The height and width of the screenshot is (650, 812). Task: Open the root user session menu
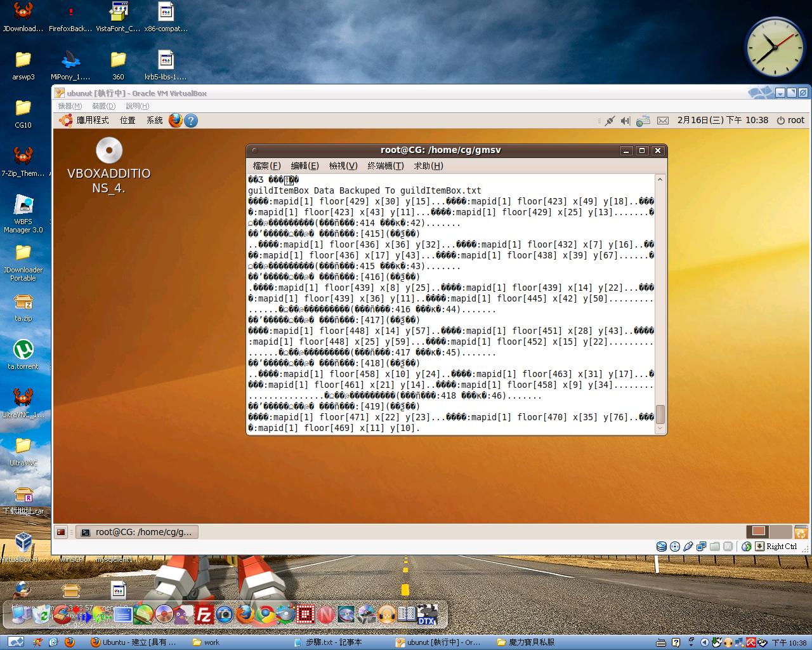790,120
